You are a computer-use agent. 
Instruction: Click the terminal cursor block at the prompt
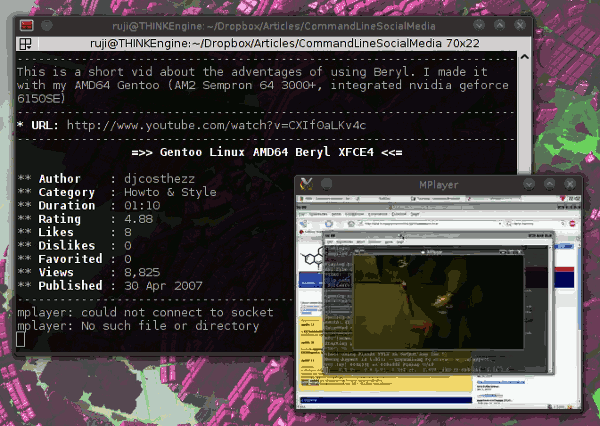click(x=22, y=340)
